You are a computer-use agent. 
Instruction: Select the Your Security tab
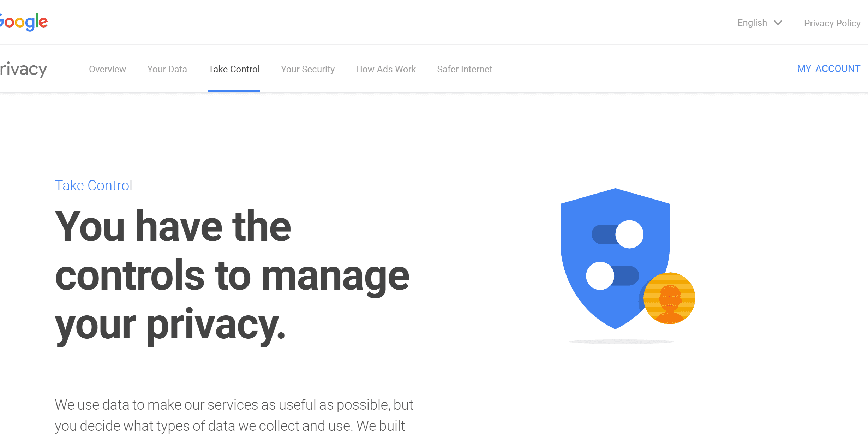click(x=308, y=69)
